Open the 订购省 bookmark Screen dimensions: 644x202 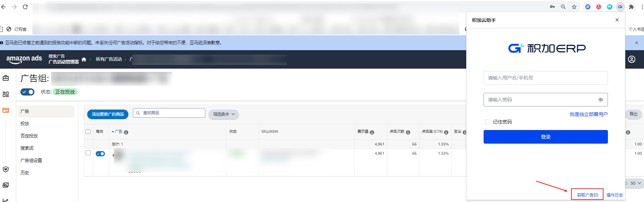point(17,29)
